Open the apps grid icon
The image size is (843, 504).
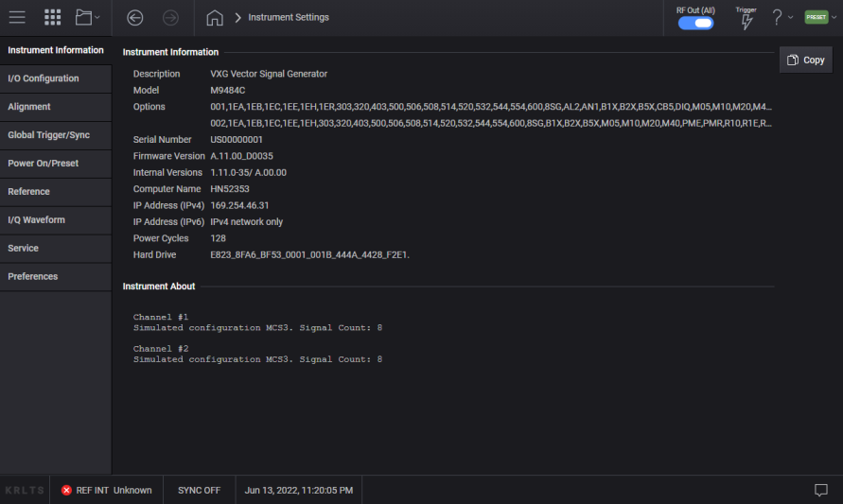point(53,17)
